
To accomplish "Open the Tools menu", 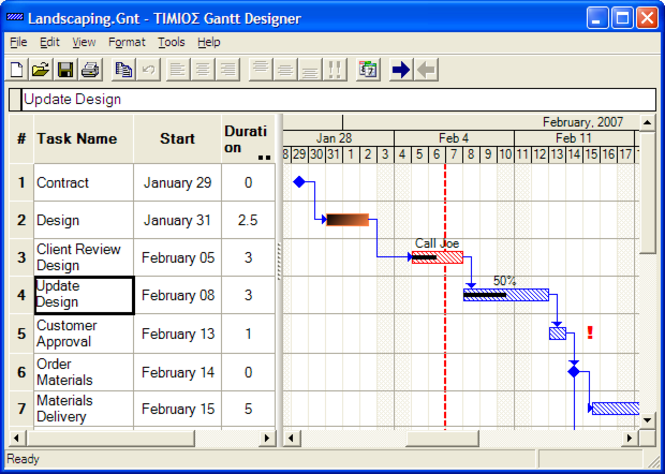I will point(171,42).
